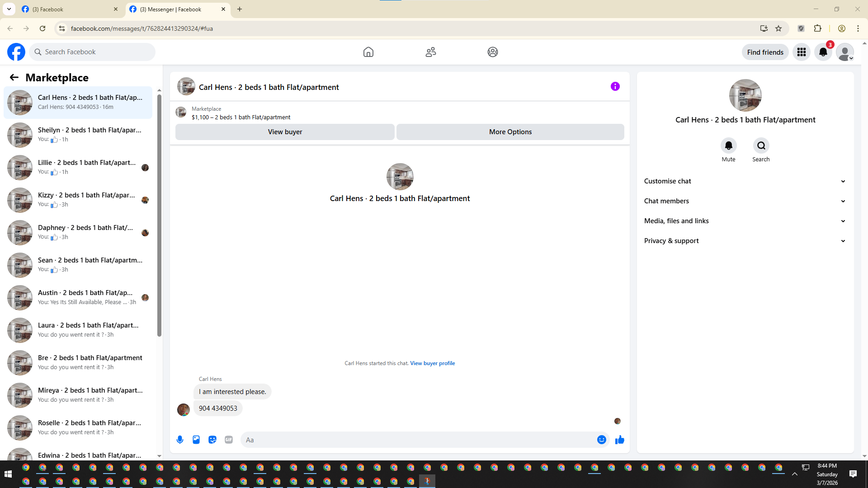Open More Options for the listing

click(x=510, y=132)
